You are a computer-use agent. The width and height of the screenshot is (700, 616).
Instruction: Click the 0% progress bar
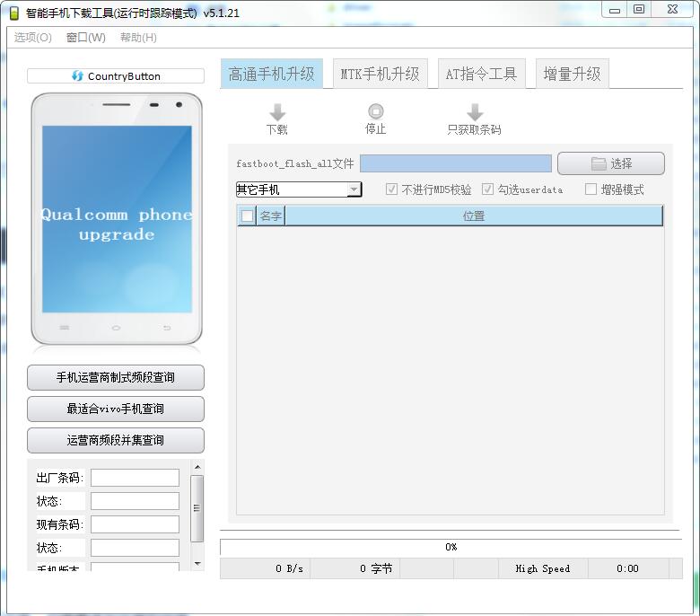click(x=451, y=547)
